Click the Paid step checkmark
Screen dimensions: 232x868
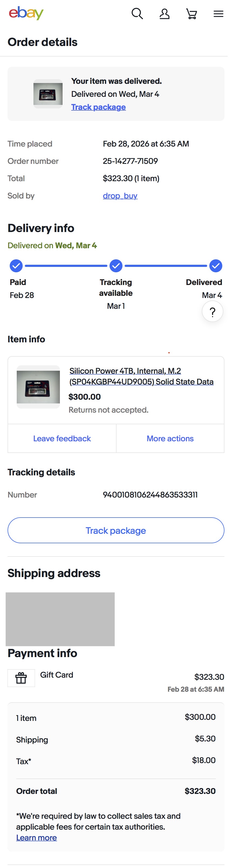pos(16,266)
